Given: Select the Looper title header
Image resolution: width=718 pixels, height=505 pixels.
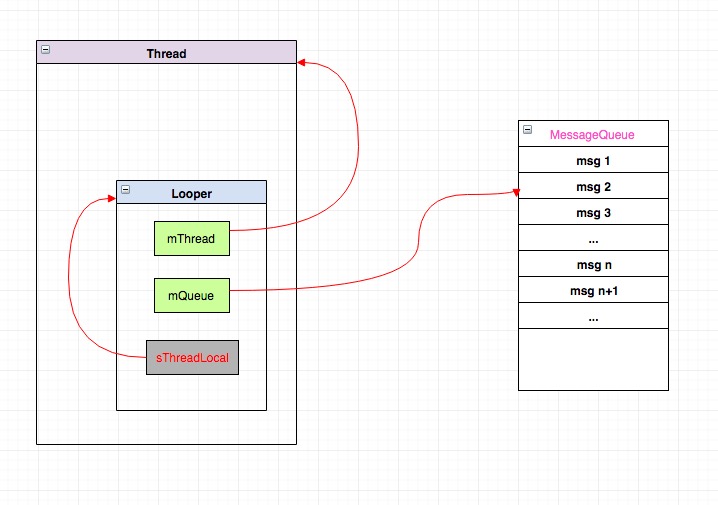Looking at the screenshot, I should tap(191, 193).
